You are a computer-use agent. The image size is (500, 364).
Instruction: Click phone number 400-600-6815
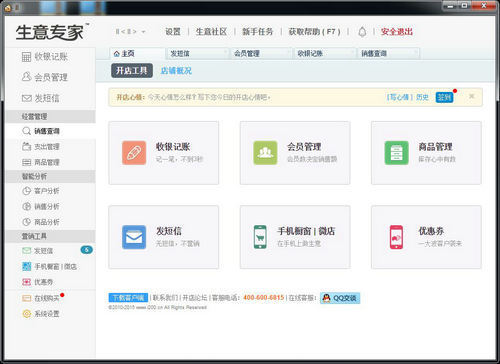263,297
